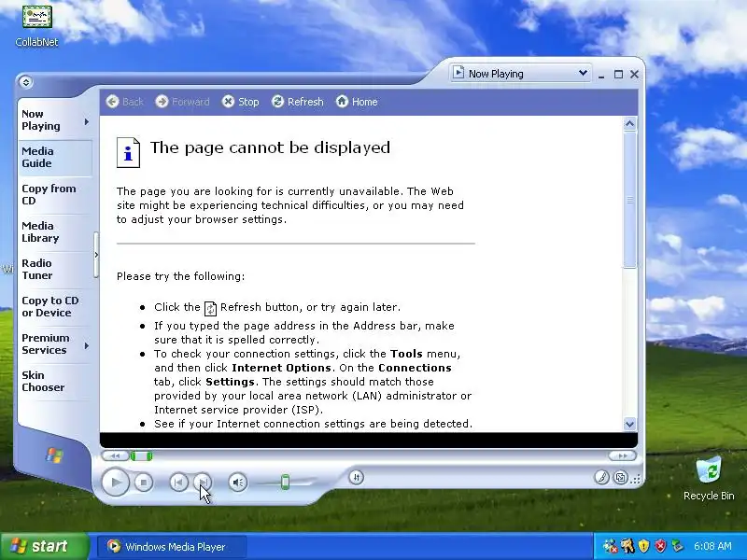This screenshot has width=747, height=560.
Task: Select the Recycle Bin desktop icon
Action: [709, 479]
